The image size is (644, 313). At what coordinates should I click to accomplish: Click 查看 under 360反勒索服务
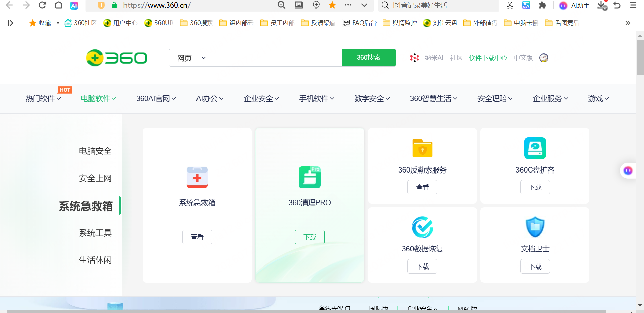(x=422, y=187)
